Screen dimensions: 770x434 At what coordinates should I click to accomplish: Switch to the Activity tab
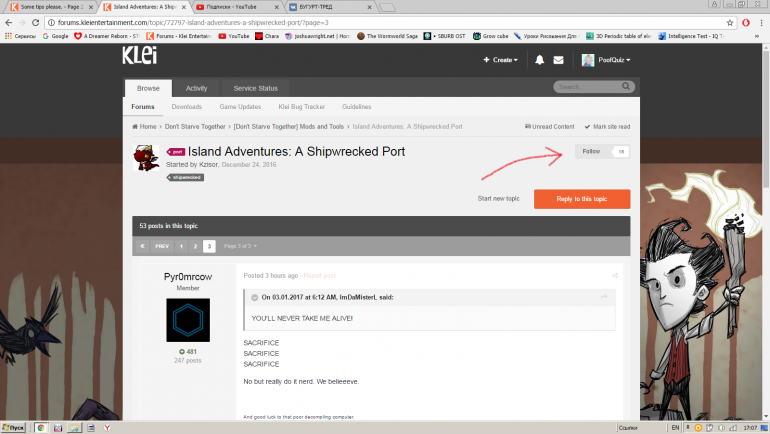[x=196, y=88]
